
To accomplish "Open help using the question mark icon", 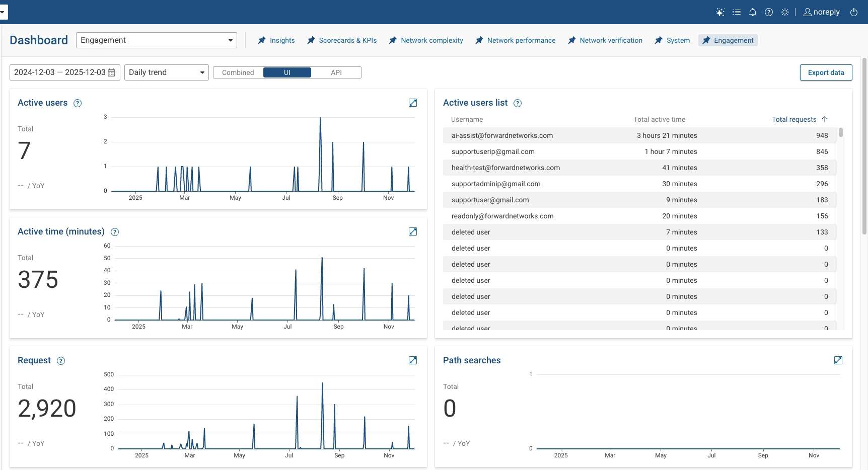I will [x=769, y=12].
